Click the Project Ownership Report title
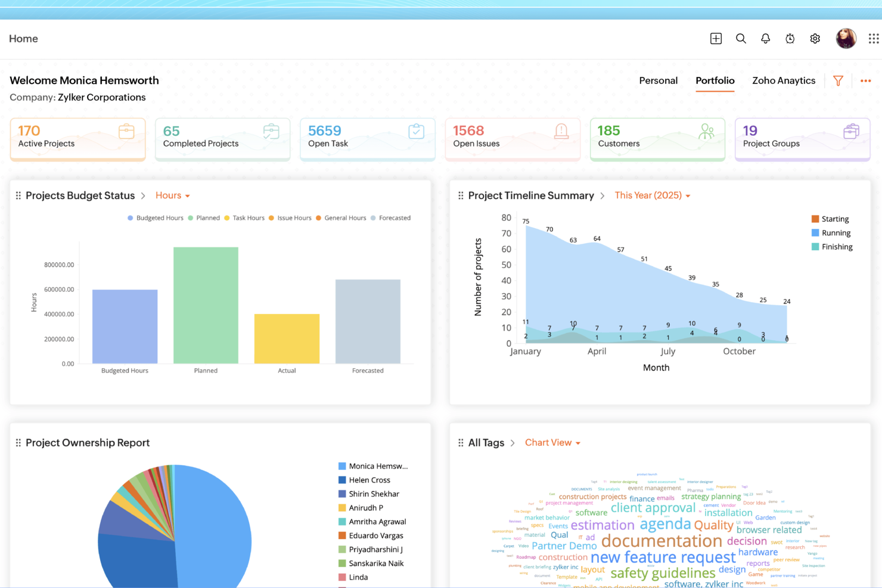This screenshot has height=588, width=882. (x=88, y=443)
